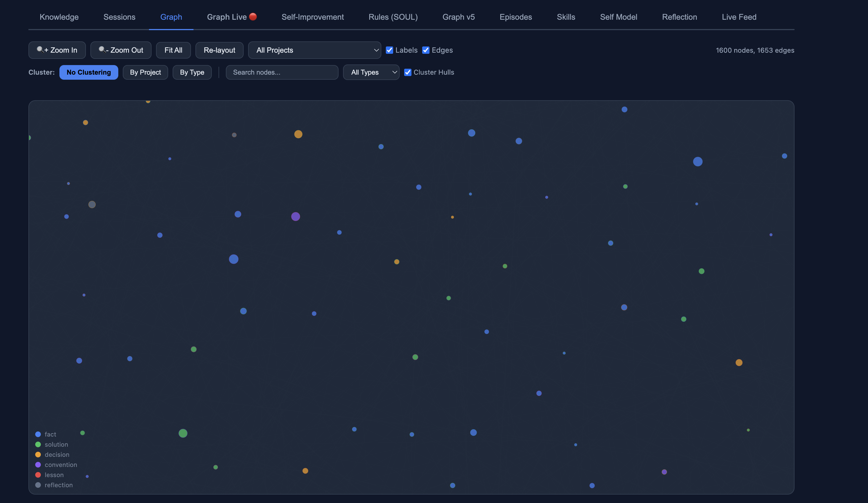Disable the Cluster Hulls checkbox
The width and height of the screenshot is (868, 503).
(x=408, y=72)
